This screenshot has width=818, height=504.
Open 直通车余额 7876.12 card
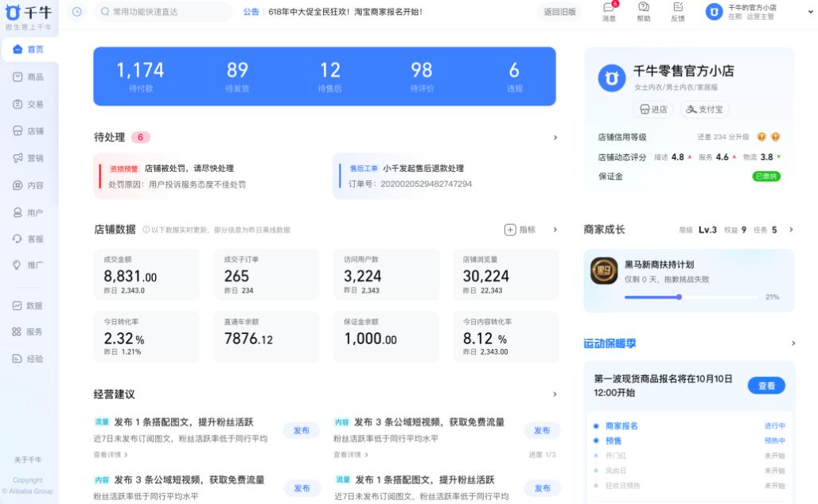click(x=267, y=337)
